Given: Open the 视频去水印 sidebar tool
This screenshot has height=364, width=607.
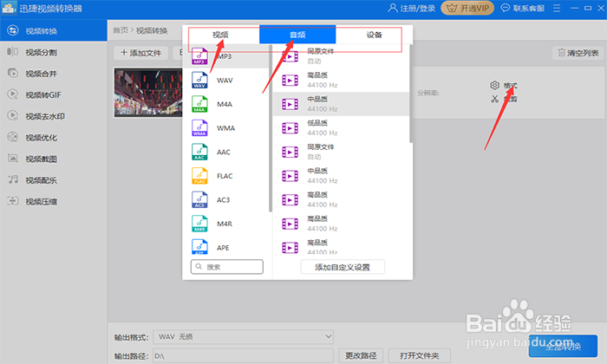Looking at the screenshot, I should (54, 116).
